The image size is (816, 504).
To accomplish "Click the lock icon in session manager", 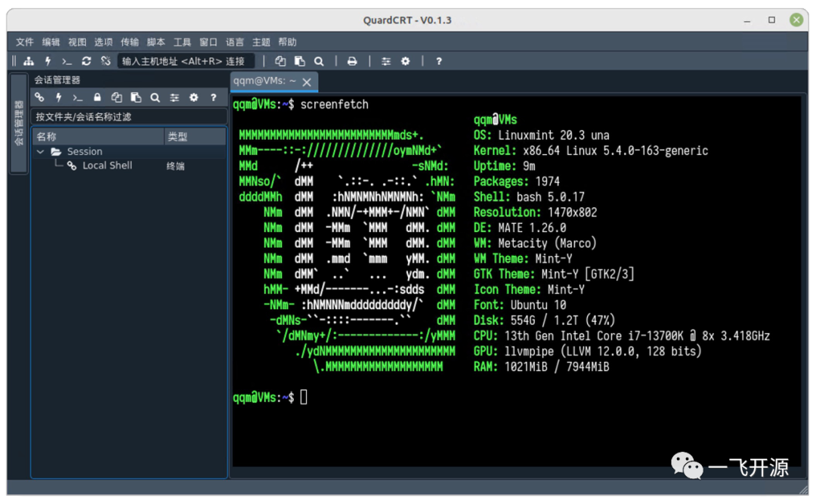I will pyautogui.click(x=97, y=97).
